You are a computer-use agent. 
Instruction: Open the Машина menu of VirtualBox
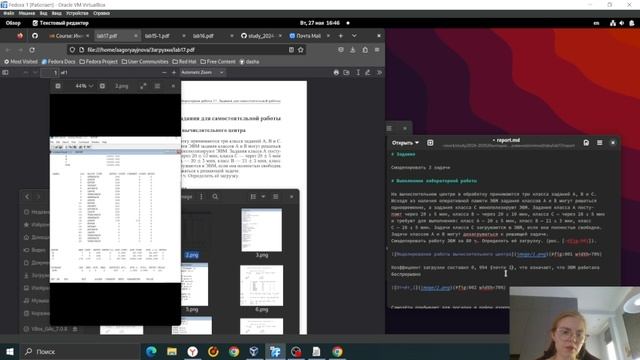point(27,13)
